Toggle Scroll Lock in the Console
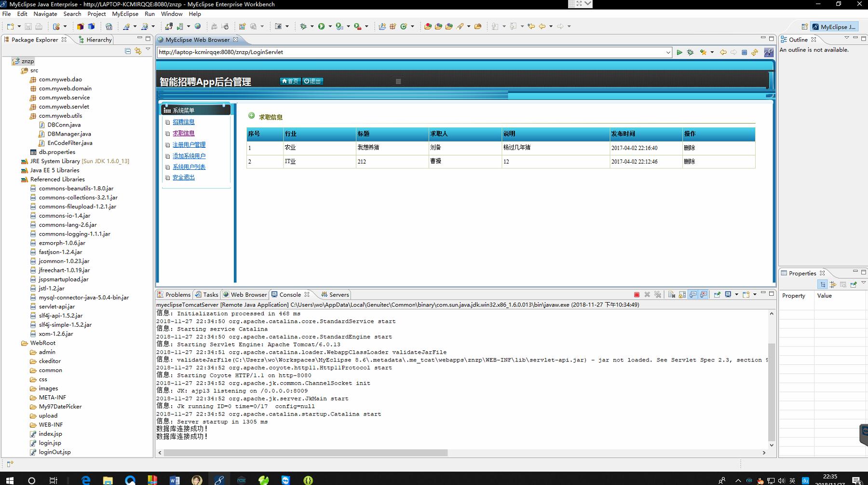The height and width of the screenshot is (485, 868). 682,294
